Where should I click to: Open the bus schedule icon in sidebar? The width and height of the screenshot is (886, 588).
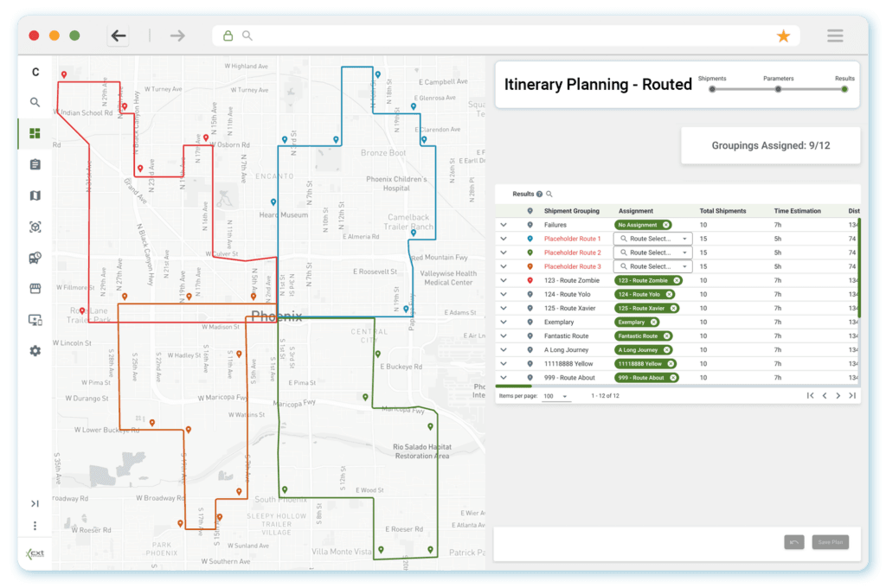coord(35,258)
